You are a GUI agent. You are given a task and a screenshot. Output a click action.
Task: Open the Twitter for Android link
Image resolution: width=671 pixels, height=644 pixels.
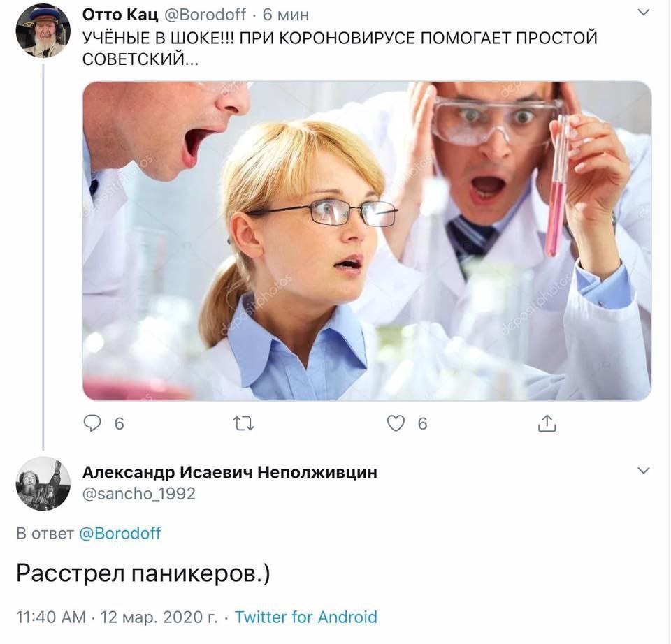306,617
